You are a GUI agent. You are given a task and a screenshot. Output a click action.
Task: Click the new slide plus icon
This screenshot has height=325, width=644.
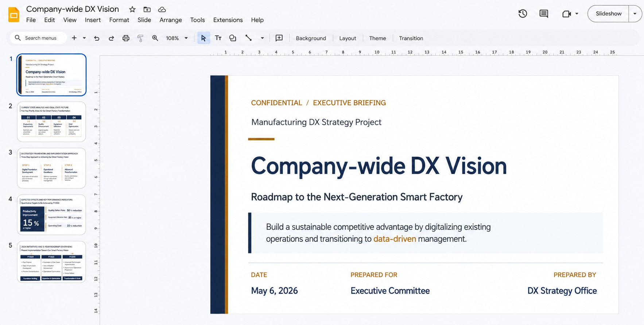(x=74, y=38)
